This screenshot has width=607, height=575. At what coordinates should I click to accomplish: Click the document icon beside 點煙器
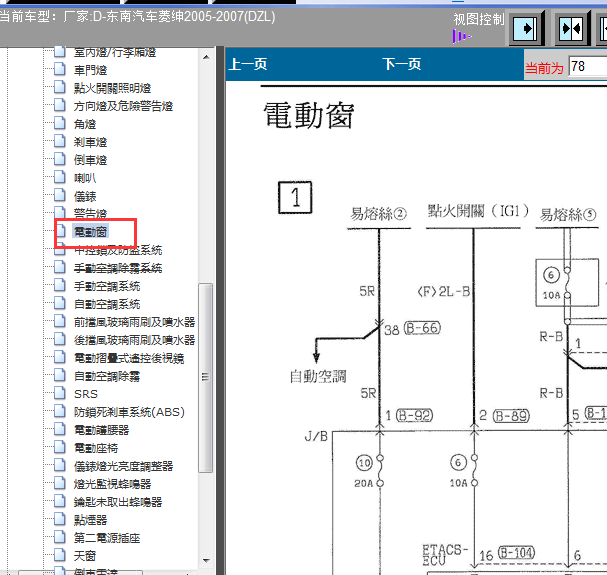click(60, 519)
